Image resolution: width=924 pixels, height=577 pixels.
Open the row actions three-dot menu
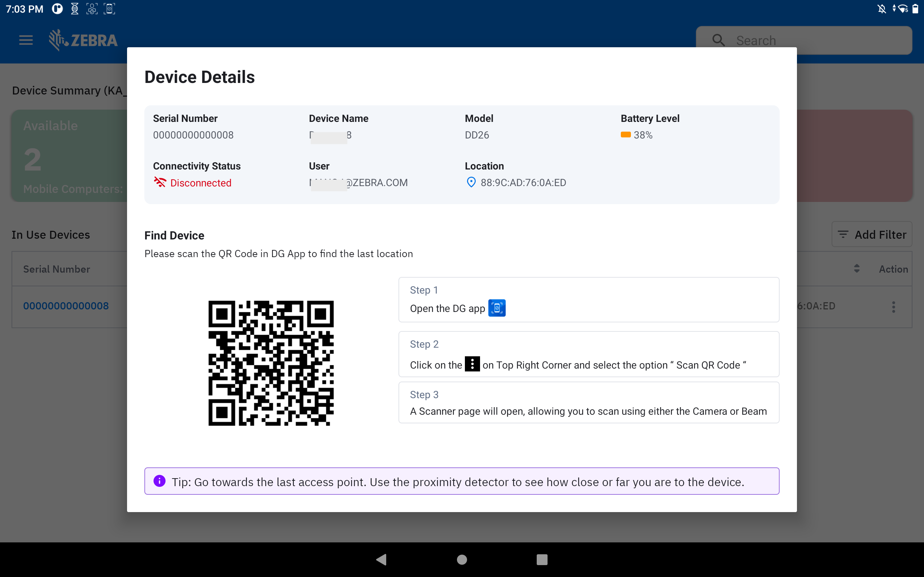point(893,307)
